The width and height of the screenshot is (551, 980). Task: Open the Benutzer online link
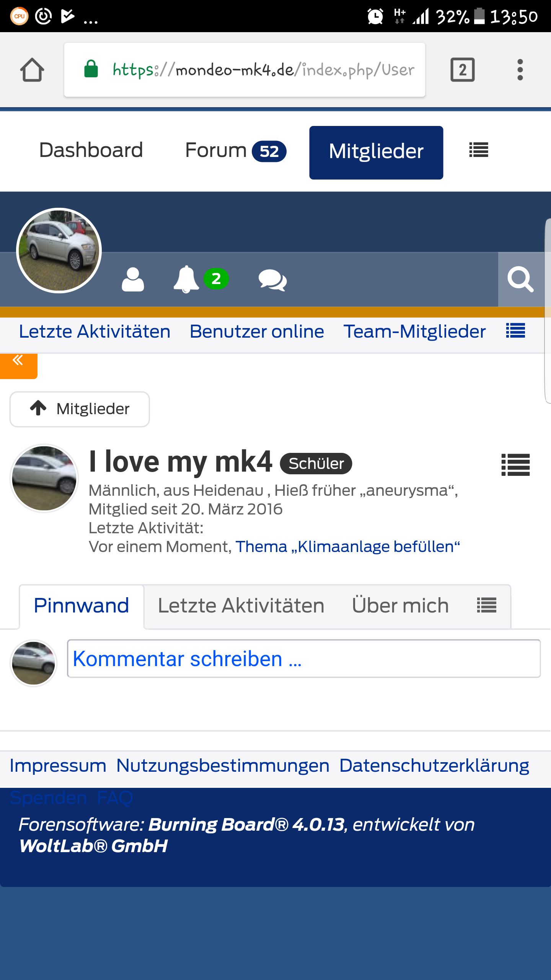257,332
